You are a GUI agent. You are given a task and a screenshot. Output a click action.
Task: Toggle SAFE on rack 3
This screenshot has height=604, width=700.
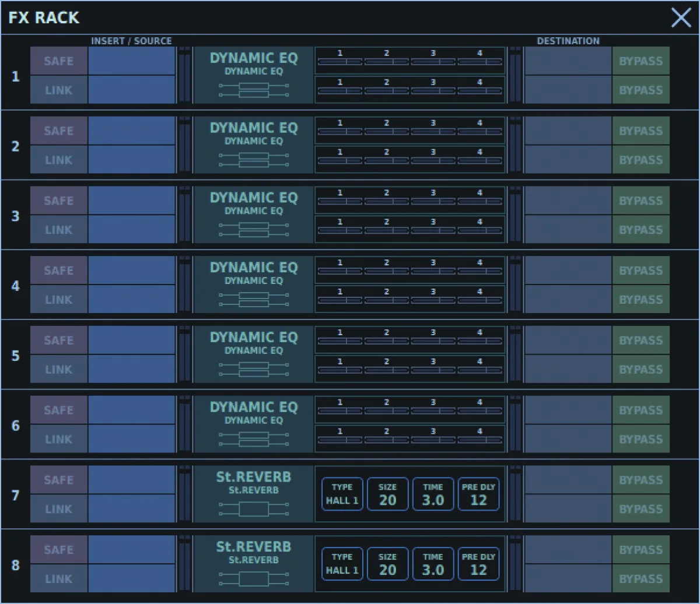(59, 201)
